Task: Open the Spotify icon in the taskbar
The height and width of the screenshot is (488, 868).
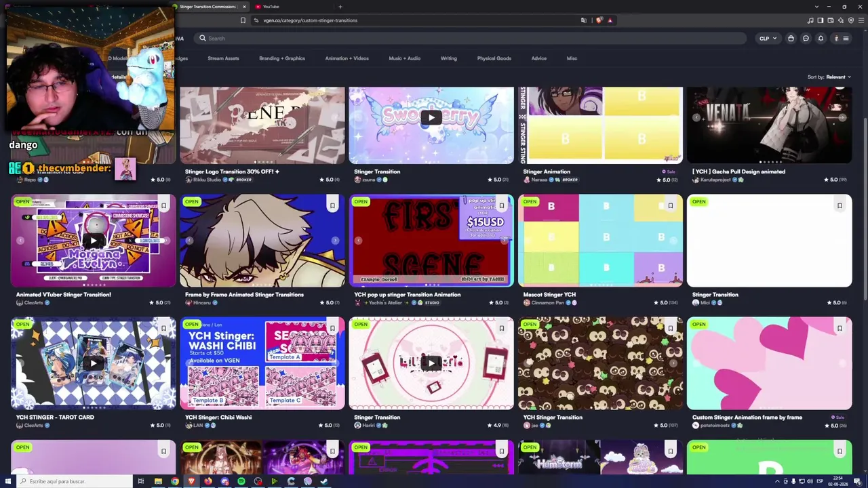Action: coord(241,481)
